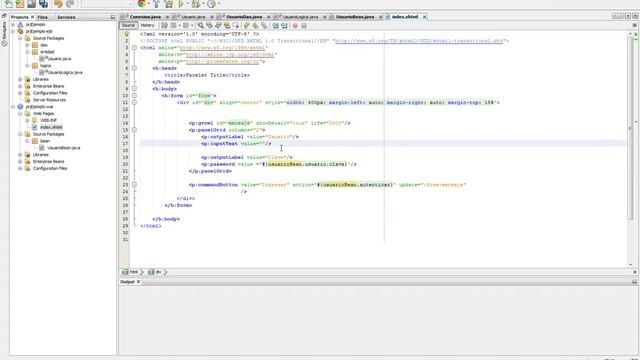Image resolution: width=640 pixels, height=360 pixels.
Task: Click the Redo toolbar icon
Action: pos(70,4)
